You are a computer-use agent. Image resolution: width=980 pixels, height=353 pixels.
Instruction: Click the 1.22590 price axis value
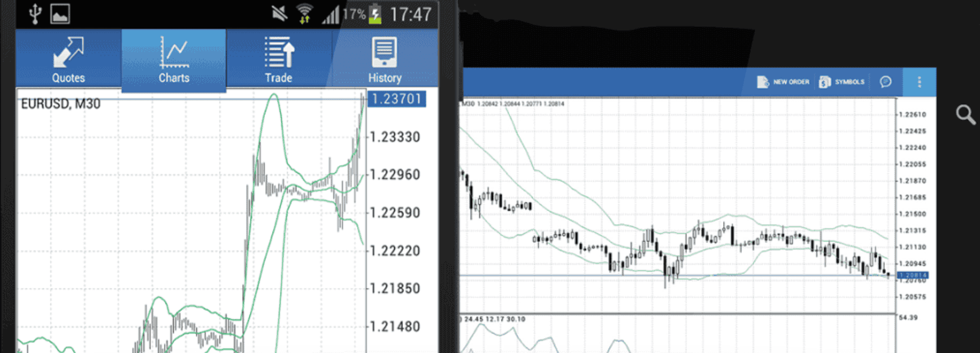(x=395, y=213)
